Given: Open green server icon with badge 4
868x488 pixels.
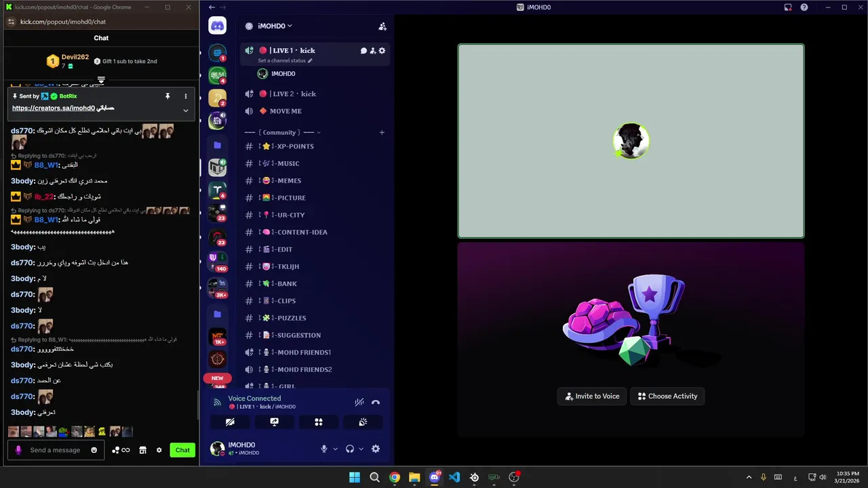Looking at the screenshot, I should pyautogui.click(x=218, y=75).
